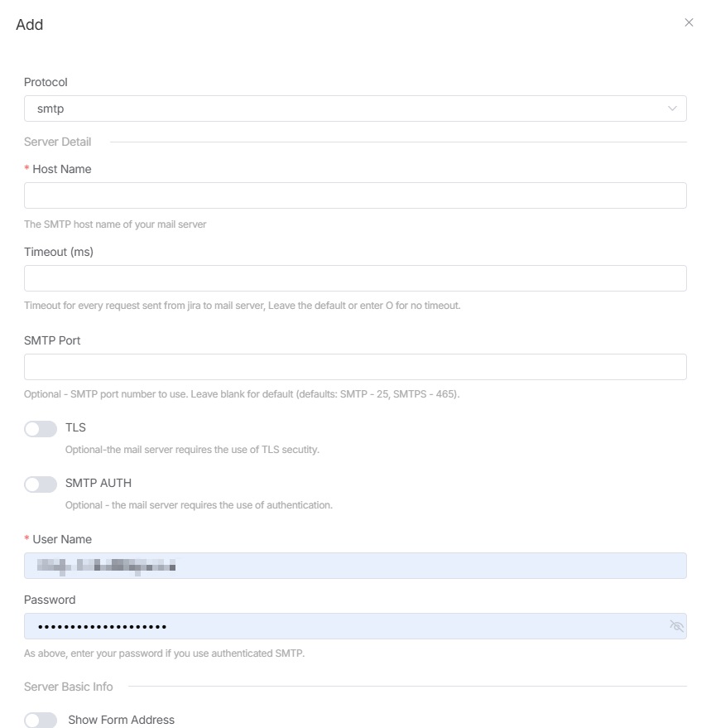Disable the SMTP AUTH switch
This screenshot has width=711, height=728.
click(41, 484)
